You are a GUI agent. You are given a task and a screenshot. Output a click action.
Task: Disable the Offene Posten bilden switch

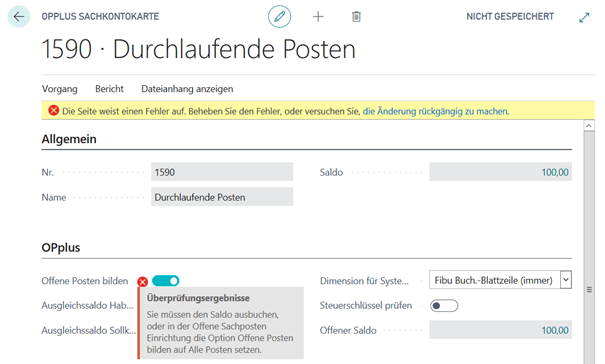(166, 281)
